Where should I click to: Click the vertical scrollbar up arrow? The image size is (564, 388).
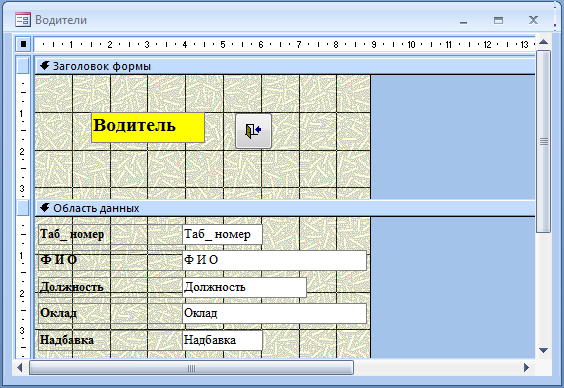click(543, 42)
